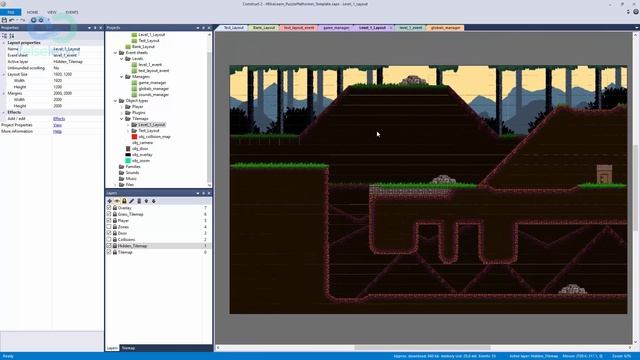The width and height of the screenshot is (640, 360).
Task: Toggle visibility checkbox of the Player layer
Action: pyautogui.click(x=109, y=220)
